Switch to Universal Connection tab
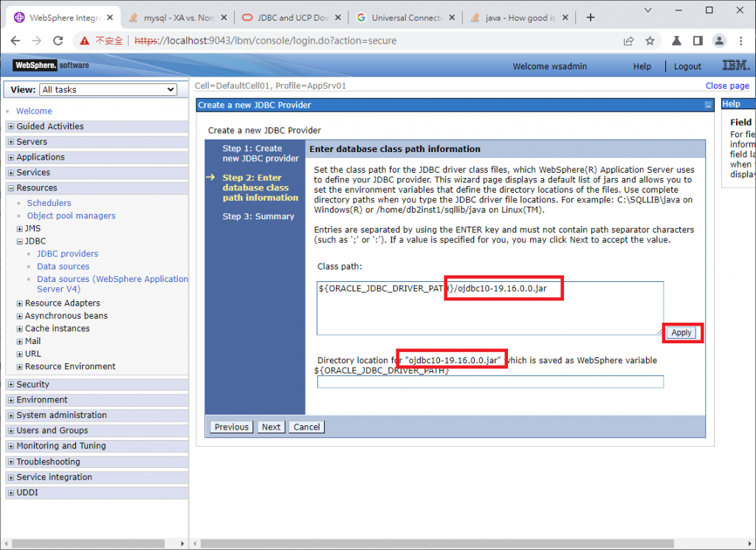The image size is (756, 550). click(x=406, y=18)
